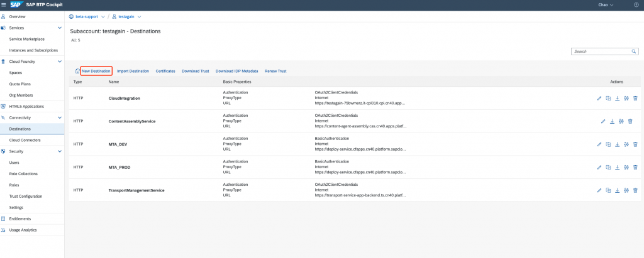The image size is (644, 258).
Task: Clone the MTA_PROD destination
Action: click(608, 167)
